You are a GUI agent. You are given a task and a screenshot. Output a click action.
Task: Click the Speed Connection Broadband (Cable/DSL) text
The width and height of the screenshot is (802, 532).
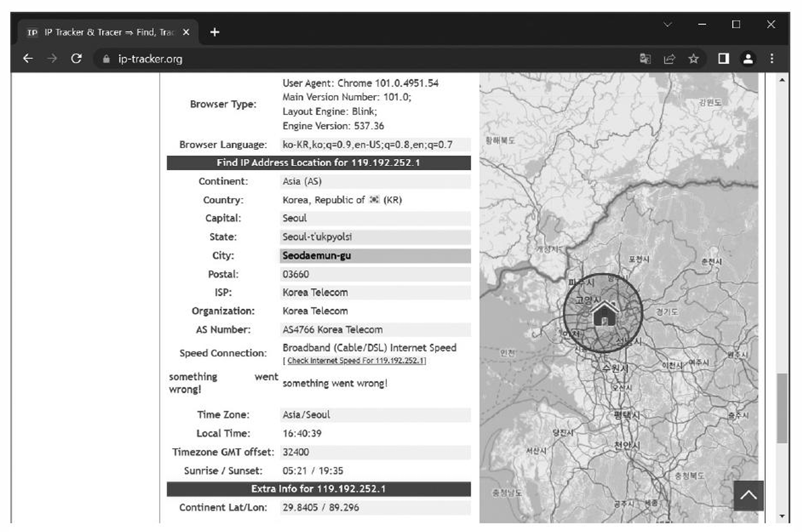pos(369,348)
